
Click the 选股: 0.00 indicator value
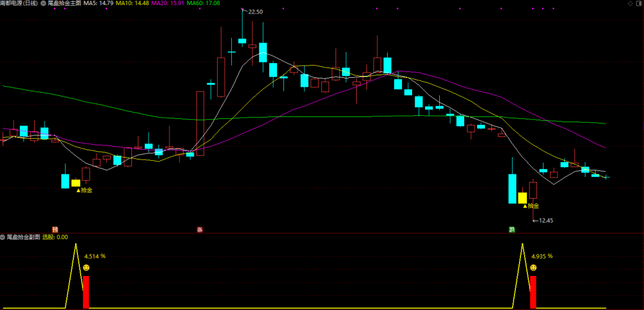[55, 237]
